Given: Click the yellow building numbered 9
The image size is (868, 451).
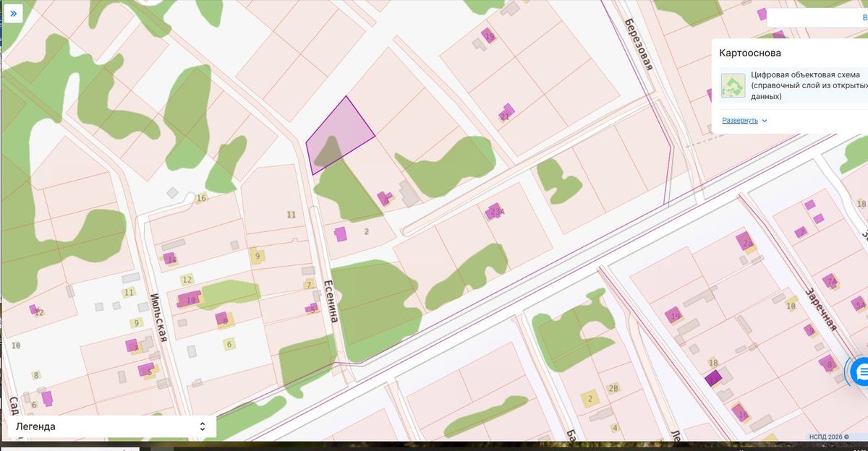Looking at the screenshot, I should [256, 254].
